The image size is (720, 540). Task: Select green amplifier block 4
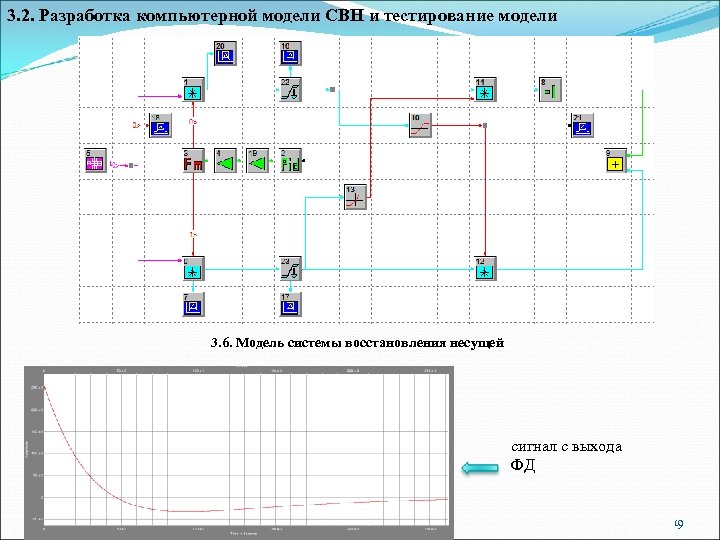tap(225, 161)
